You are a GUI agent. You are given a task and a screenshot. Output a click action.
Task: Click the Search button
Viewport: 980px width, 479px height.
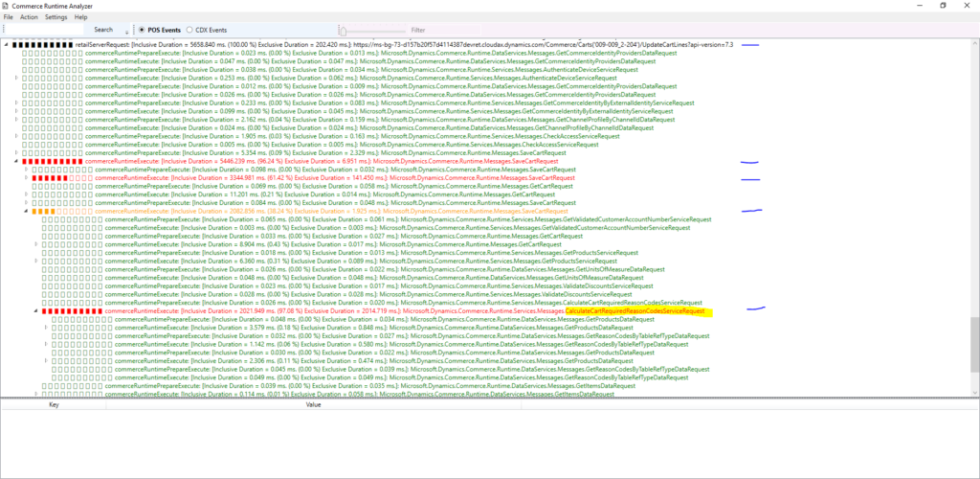(x=103, y=30)
